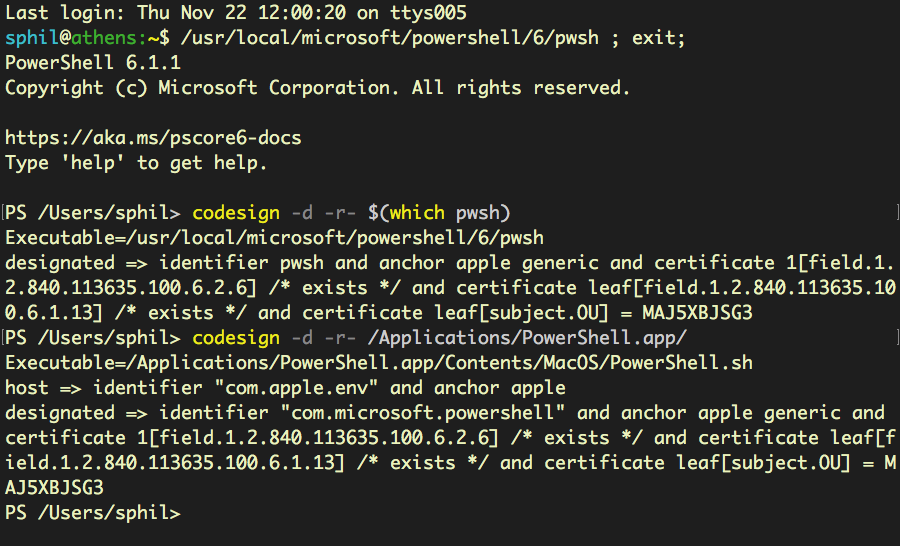The height and width of the screenshot is (546, 900).
Task: Click the 'host =>' requirement line
Action: point(285,388)
